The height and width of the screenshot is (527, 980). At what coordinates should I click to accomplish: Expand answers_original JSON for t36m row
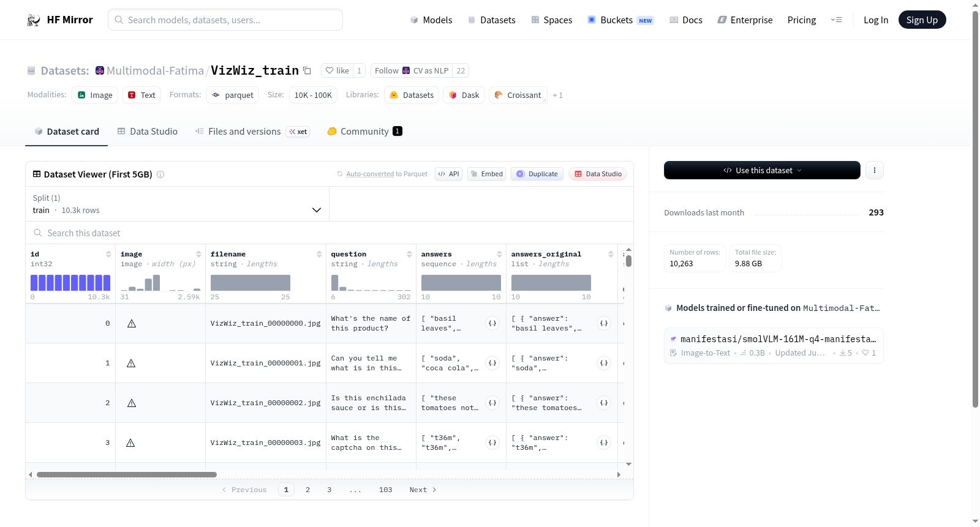coord(604,443)
